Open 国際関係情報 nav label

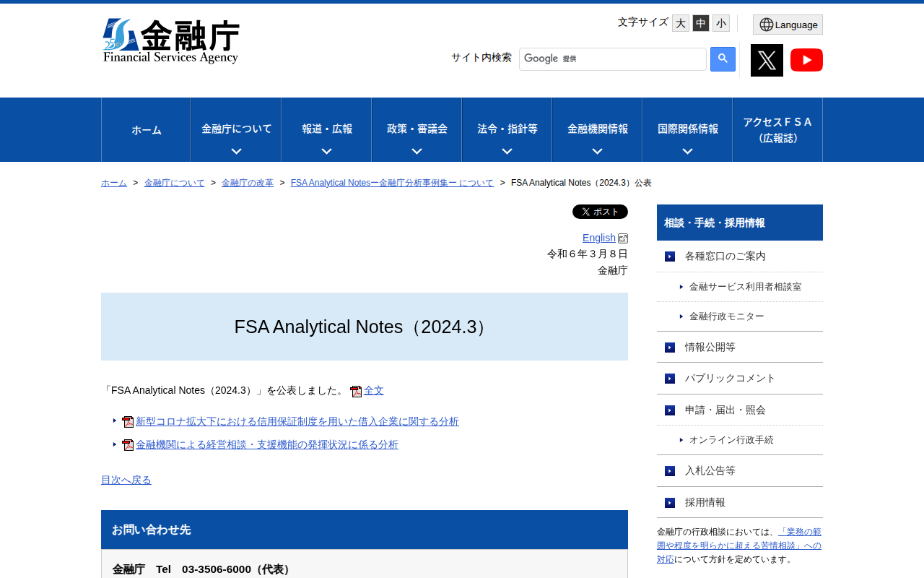point(688,129)
